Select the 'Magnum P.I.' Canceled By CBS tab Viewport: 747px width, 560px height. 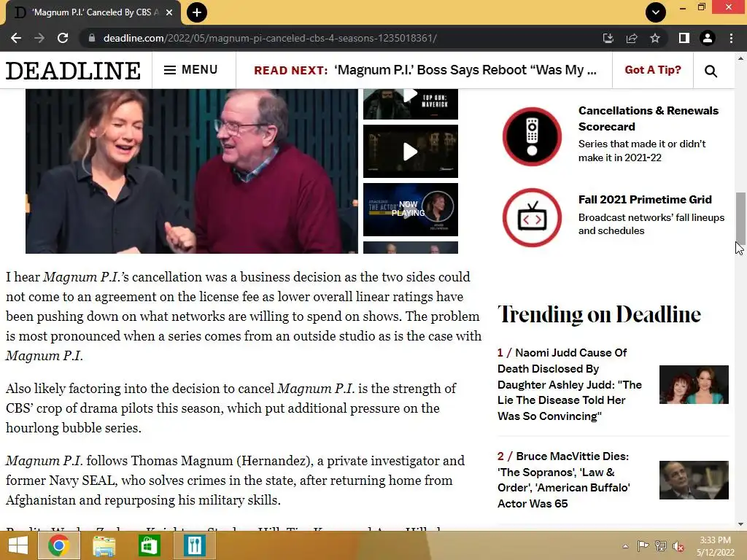[93, 12]
